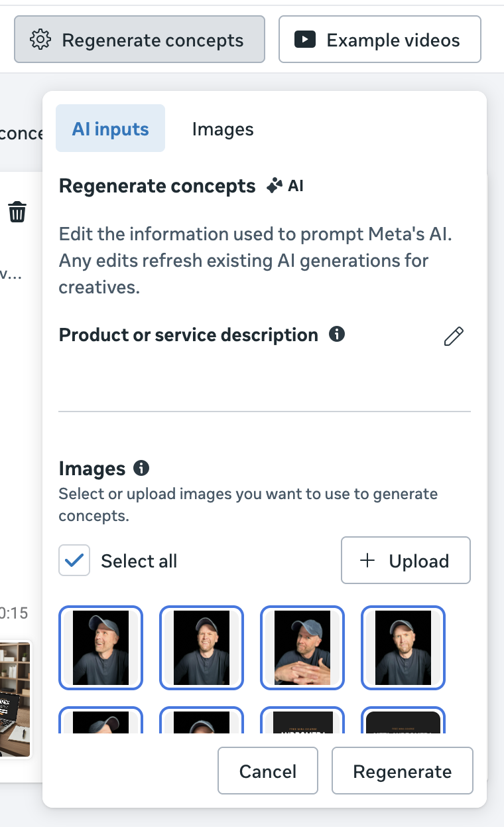Screen dimensions: 504x827
Task: Select the AI inputs tab
Action: pos(110,129)
